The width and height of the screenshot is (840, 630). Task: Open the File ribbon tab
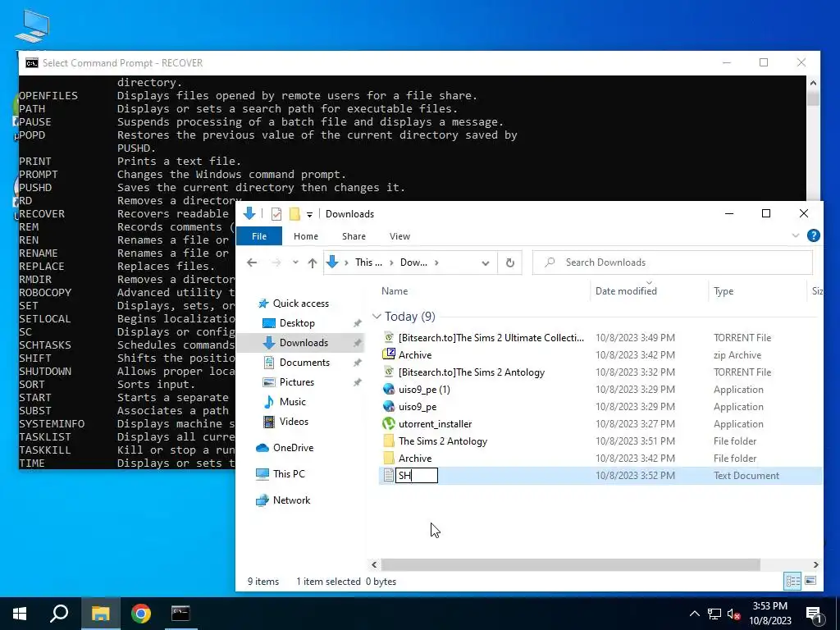[259, 236]
